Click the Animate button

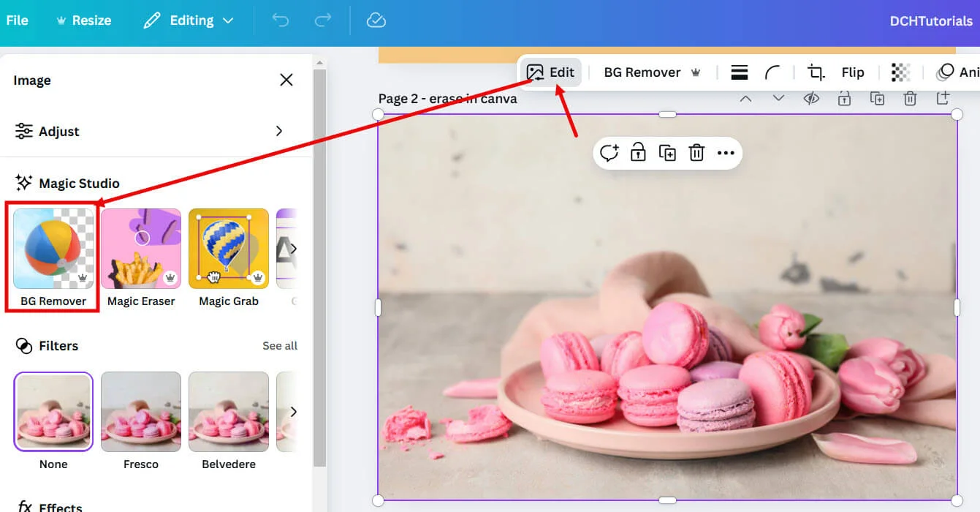click(959, 72)
